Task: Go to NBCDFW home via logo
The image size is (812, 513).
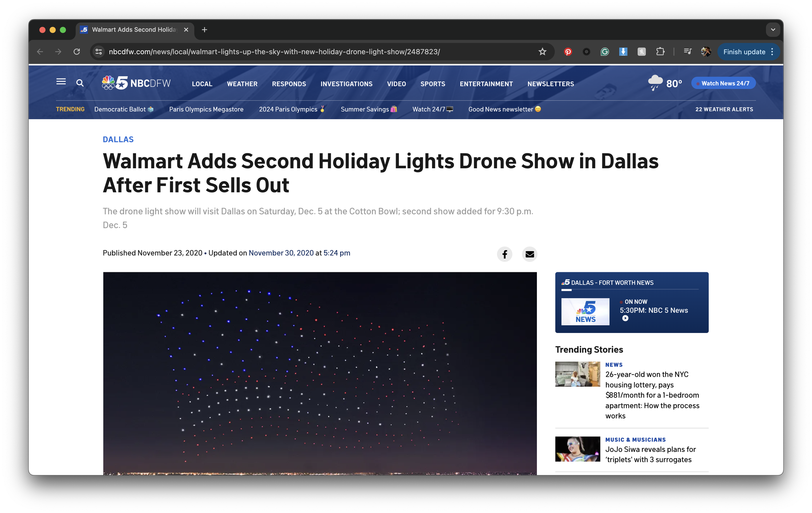Action: coord(136,83)
